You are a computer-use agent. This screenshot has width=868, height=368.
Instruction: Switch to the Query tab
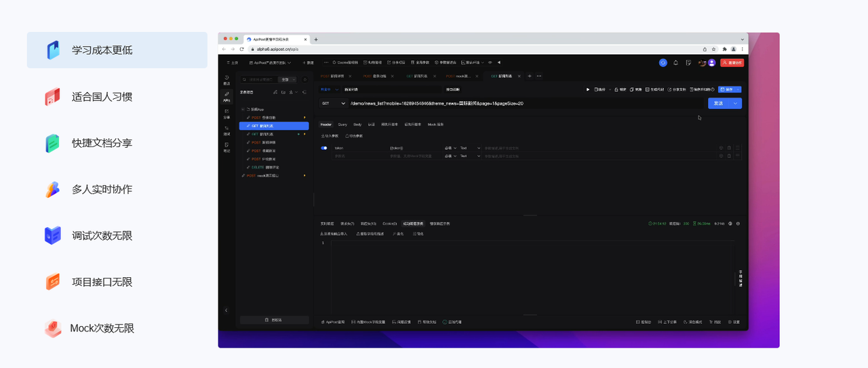pos(342,125)
